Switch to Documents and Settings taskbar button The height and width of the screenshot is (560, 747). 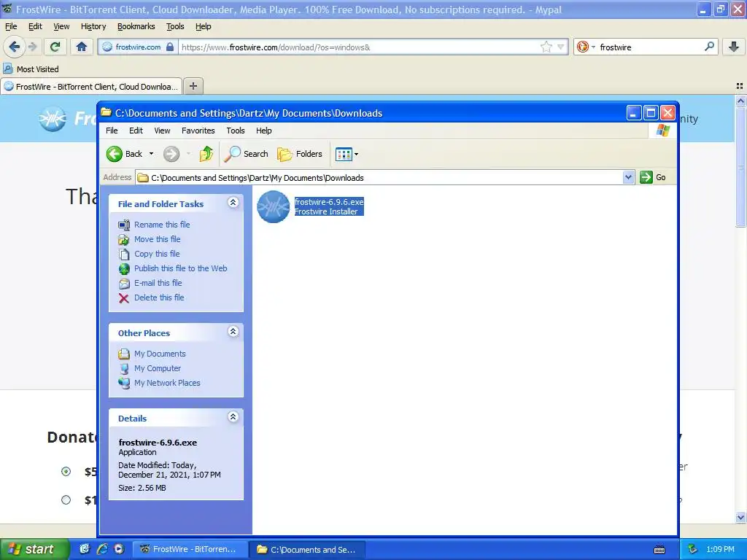point(308,549)
